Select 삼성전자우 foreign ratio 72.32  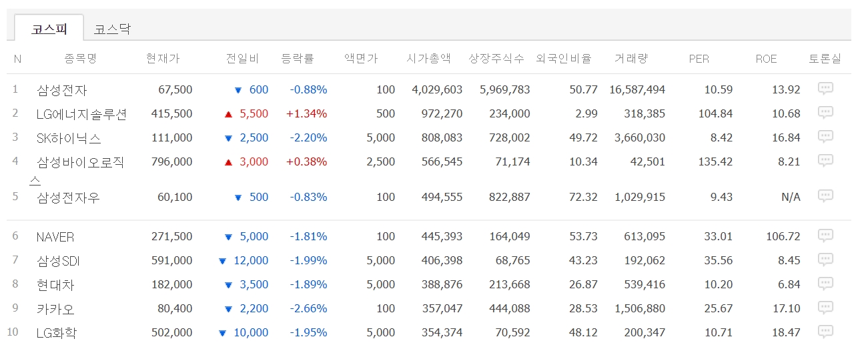[x=584, y=197]
